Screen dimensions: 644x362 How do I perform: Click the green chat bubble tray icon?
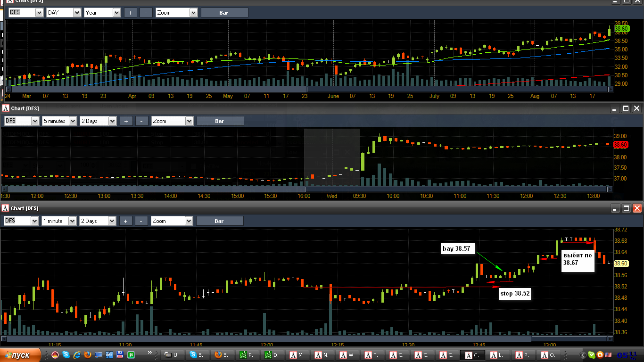tap(591, 355)
